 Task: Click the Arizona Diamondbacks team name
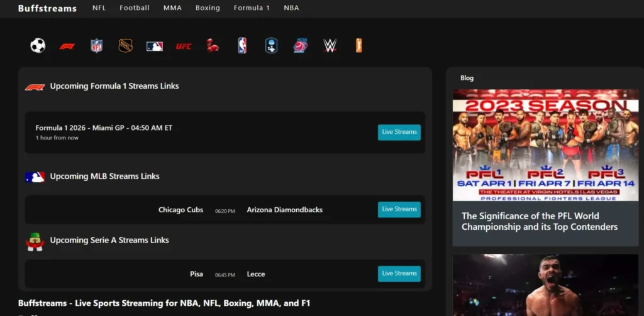pyautogui.click(x=285, y=210)
